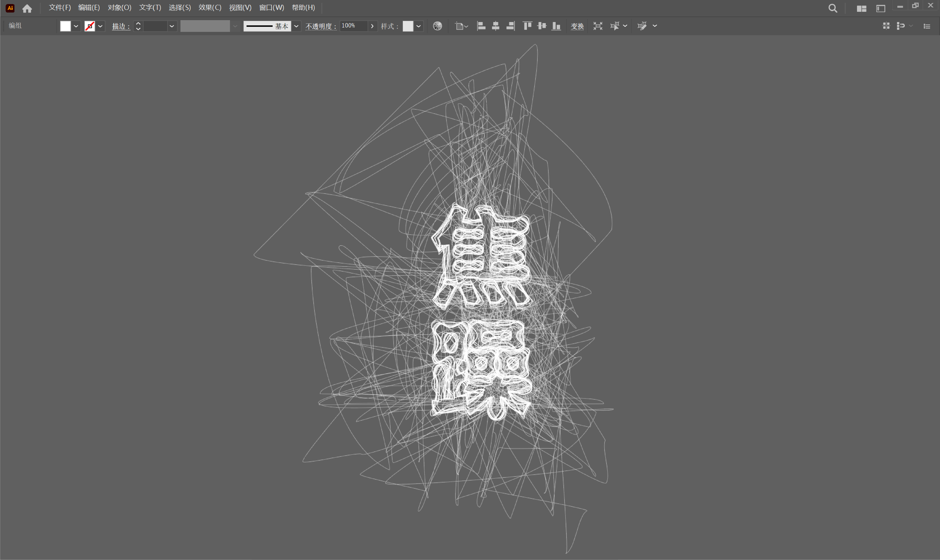The height and width of the screenshot is (560, 940).
Task: Align objects to horizontal left
Action: [481, 26]
